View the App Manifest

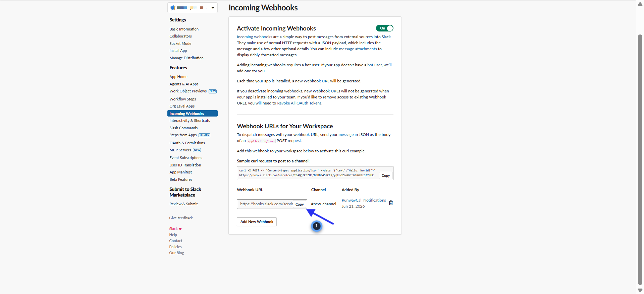[x=180, y=172]
